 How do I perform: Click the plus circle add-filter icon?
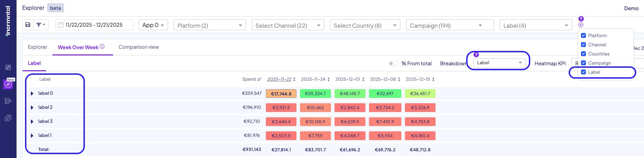pos(581,25)
